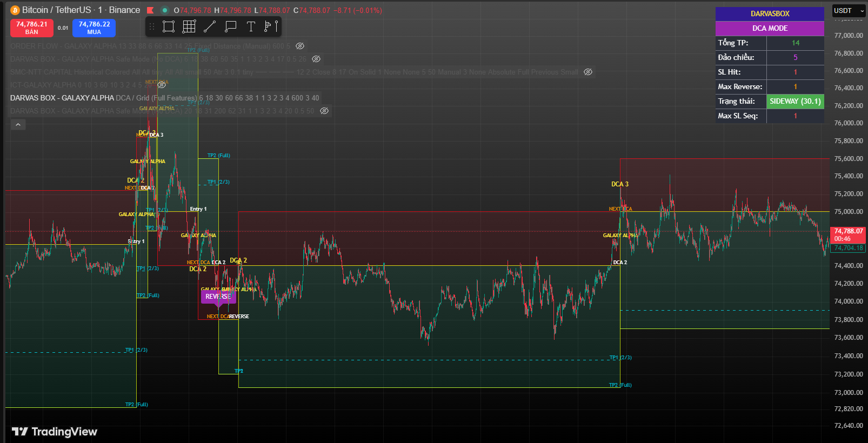Click the red BÁN sell button
868x443 pixels.
[x=32, y=28]
